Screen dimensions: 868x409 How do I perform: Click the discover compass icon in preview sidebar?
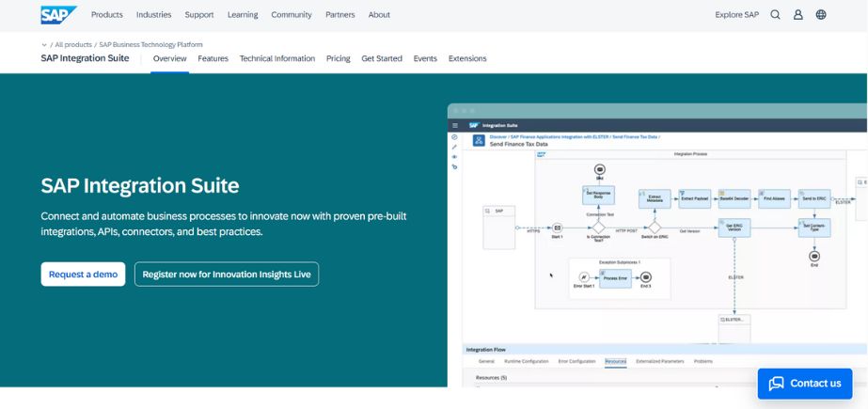click(x=454, y=136)
